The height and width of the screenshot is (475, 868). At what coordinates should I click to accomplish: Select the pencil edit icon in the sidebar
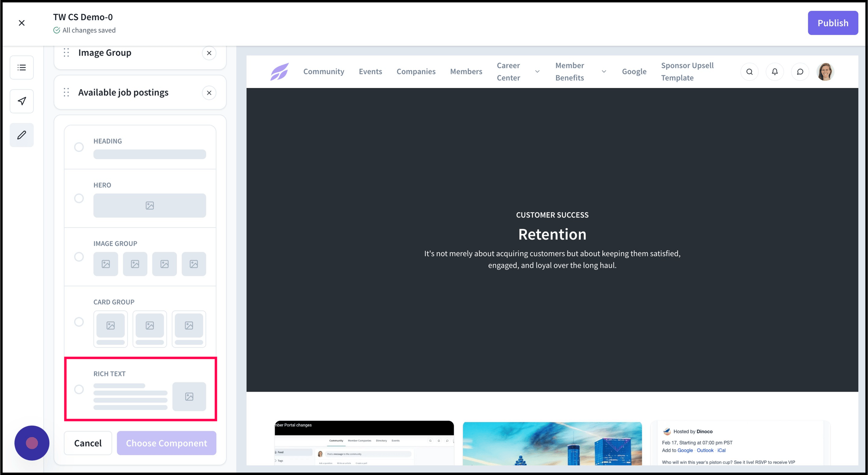(22, 135)
